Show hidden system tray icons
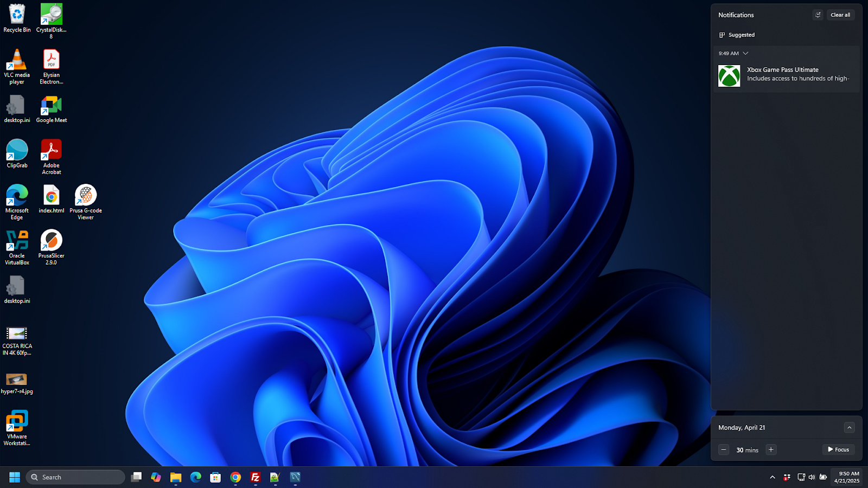This screenshot has height=488, width=868. tap(773, 477)
